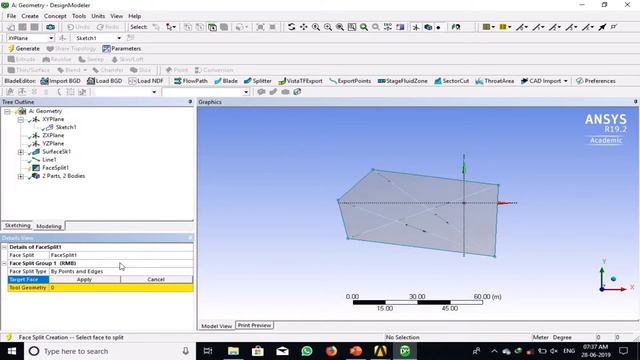This screenshot has width=640, height=360.
Task: Click the Load BGD tool
Action: click(x=105, y=81)
